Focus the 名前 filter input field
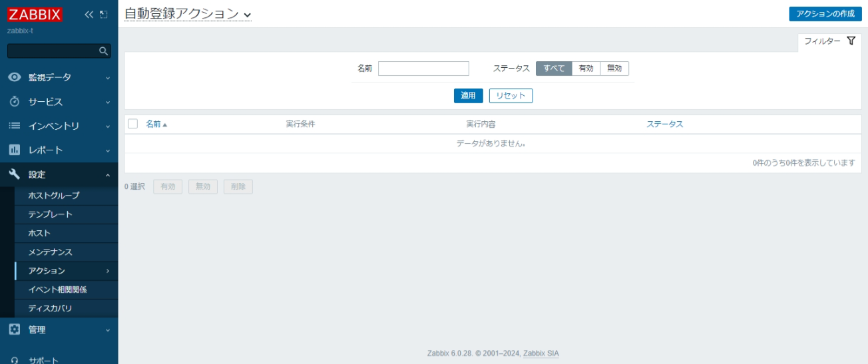This screenshot has width=868, height=364. coord(423,69)
